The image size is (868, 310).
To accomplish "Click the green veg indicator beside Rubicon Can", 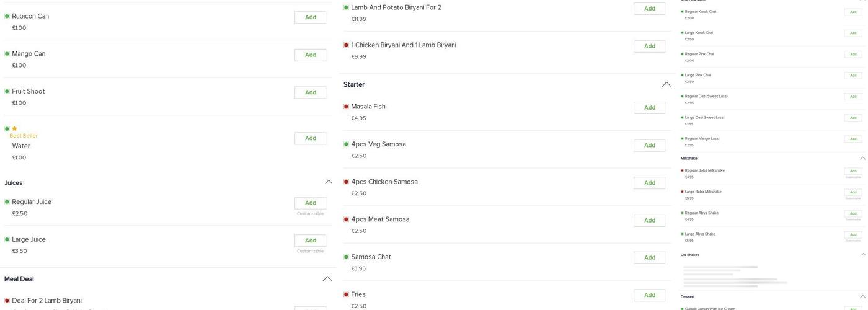I will [7, 16].
